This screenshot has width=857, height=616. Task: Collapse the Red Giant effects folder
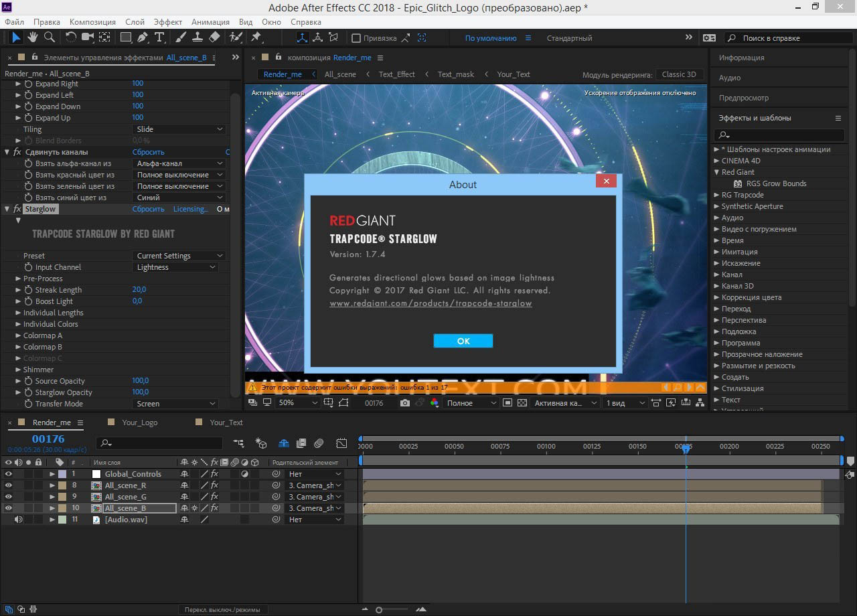click(716, 172)
